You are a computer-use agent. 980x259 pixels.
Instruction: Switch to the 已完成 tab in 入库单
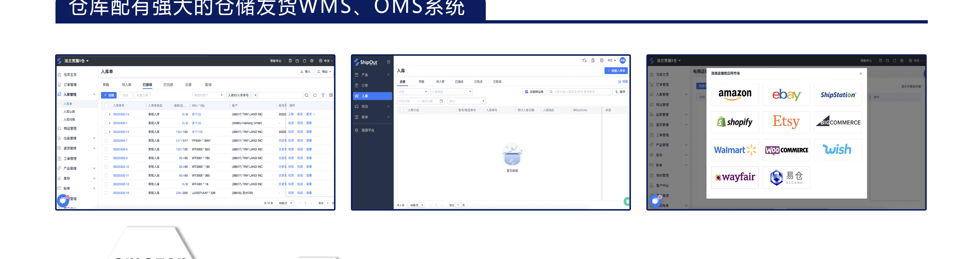168,85
